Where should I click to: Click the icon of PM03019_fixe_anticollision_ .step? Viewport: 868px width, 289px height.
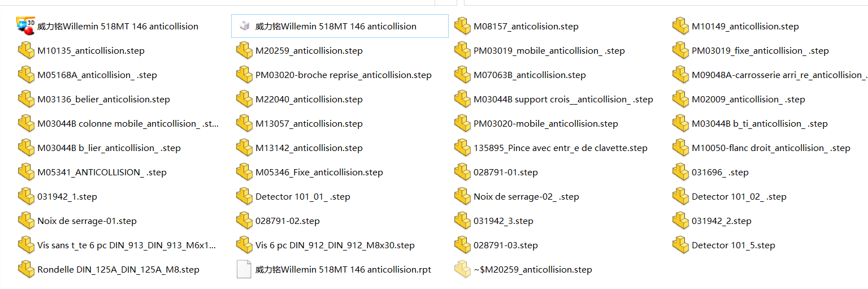point(681,50)
